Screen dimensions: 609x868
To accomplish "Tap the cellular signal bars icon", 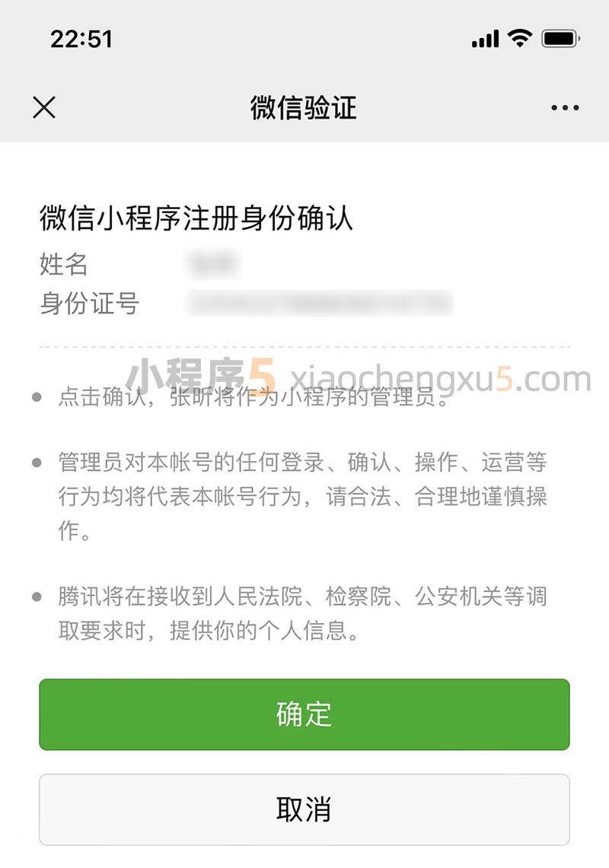I will (x=486, y=40).
